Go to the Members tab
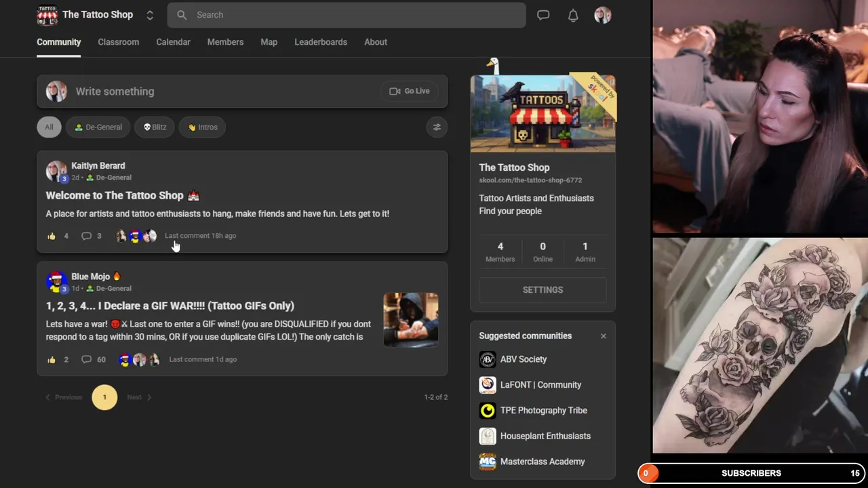Viewport: 868px width, 488px height. 225,42
